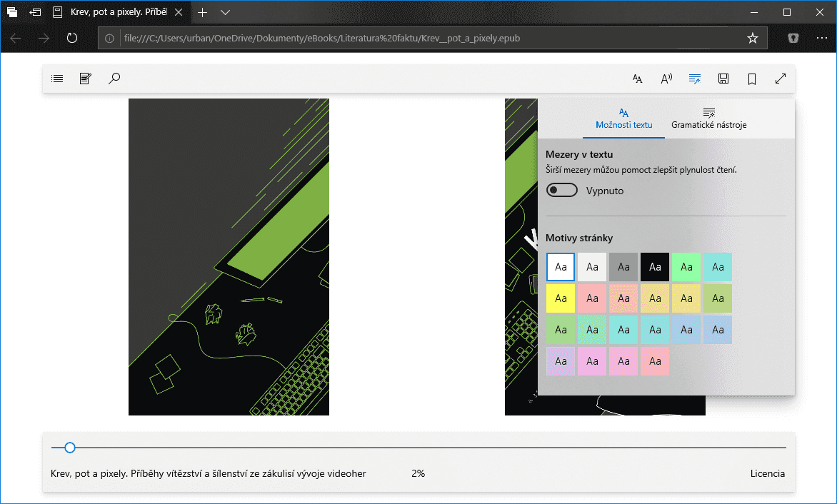Click the reading progress slider handle
The image size is (837, 504).
pyautogui.click(x=70, y=448)
